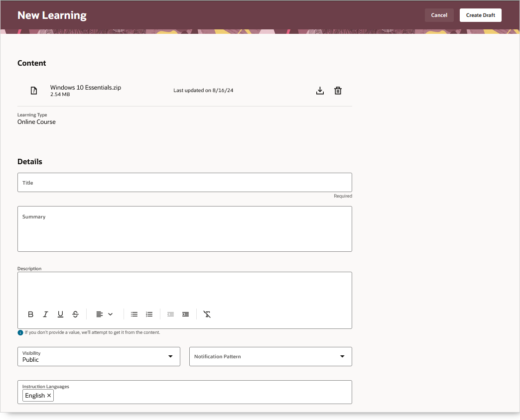Clear text formatting in Description

[x=207, y=314]
